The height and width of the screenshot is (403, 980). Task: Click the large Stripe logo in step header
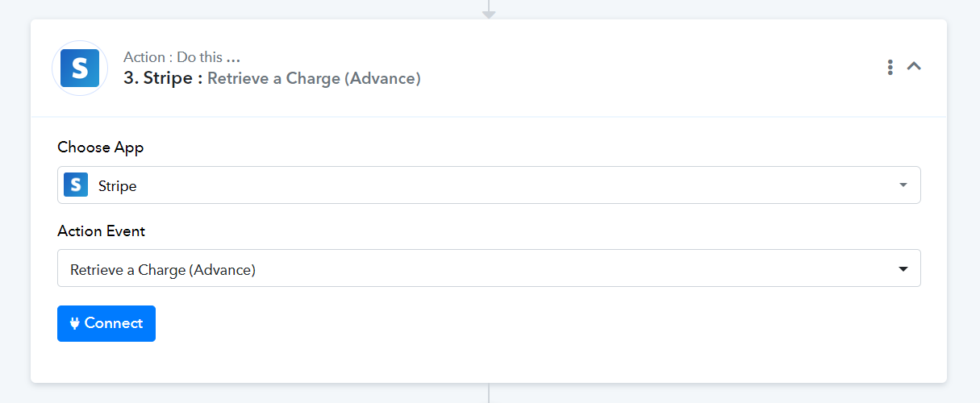(x=80, y=69)
